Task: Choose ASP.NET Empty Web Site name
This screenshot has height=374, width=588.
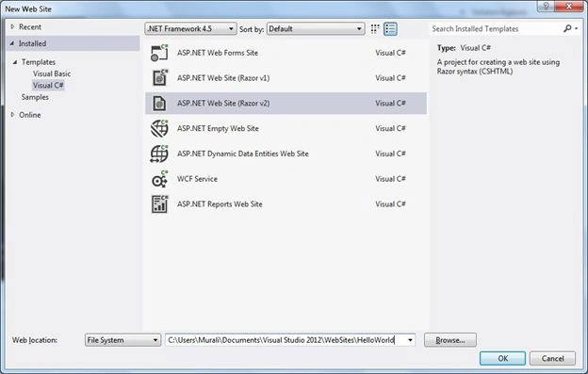Action: tap(218, 128)
